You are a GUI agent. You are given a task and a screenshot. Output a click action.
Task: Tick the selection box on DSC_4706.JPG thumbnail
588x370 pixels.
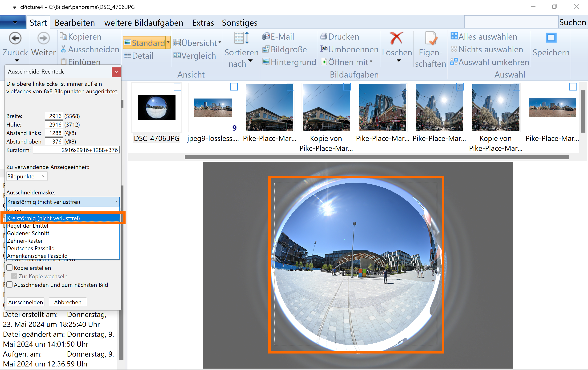pyautogui.click(x=177, y=87)
